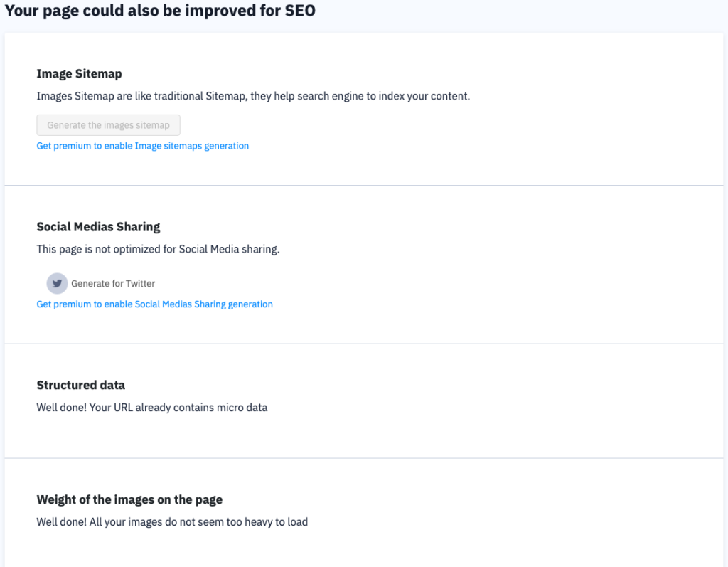Click the "Generate the images sitemap" button
Image resolution: width=728 pixels, height=567 pixels.
pos(108,124)
